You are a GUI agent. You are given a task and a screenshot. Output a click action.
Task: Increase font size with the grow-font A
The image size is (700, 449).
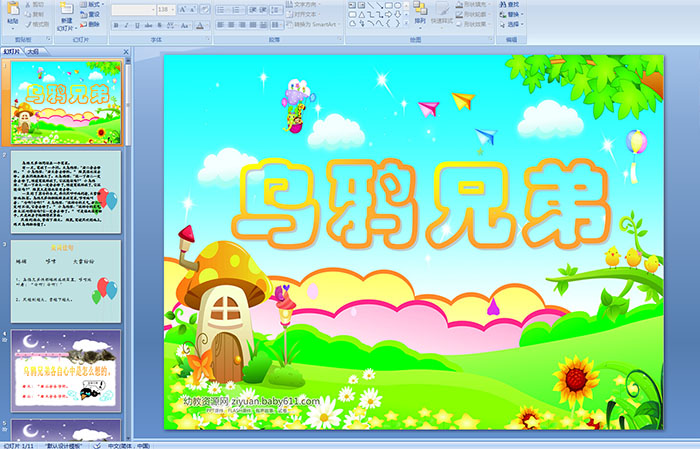pos(183,9)
